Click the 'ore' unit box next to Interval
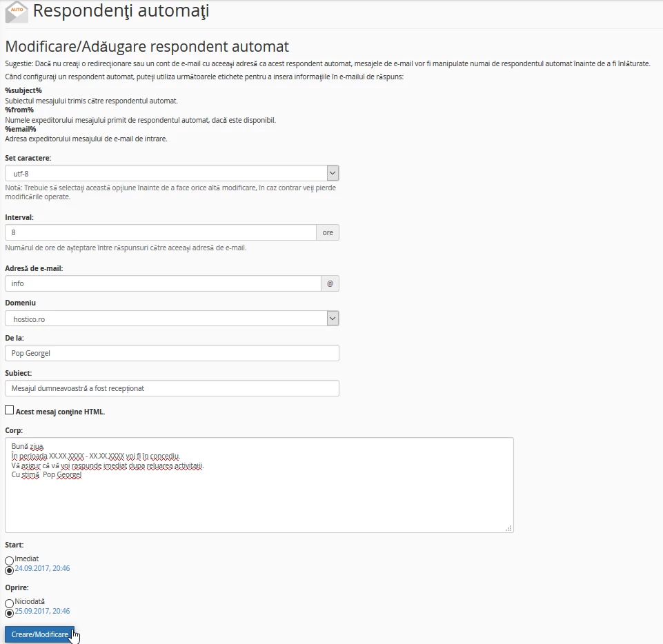Viewport: 663px width, 644px height. tap(328, 232)
